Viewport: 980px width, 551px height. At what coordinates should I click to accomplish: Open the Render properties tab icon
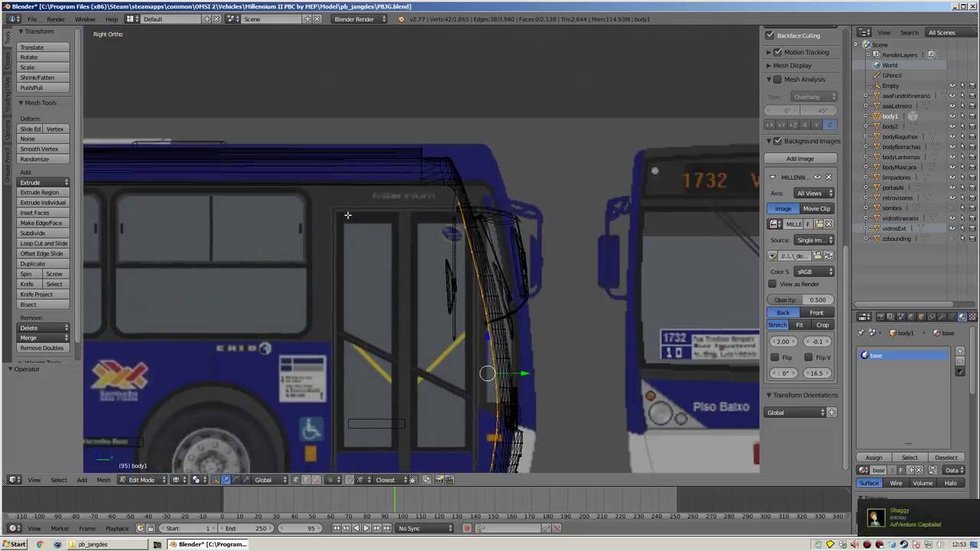pos(880,317)
